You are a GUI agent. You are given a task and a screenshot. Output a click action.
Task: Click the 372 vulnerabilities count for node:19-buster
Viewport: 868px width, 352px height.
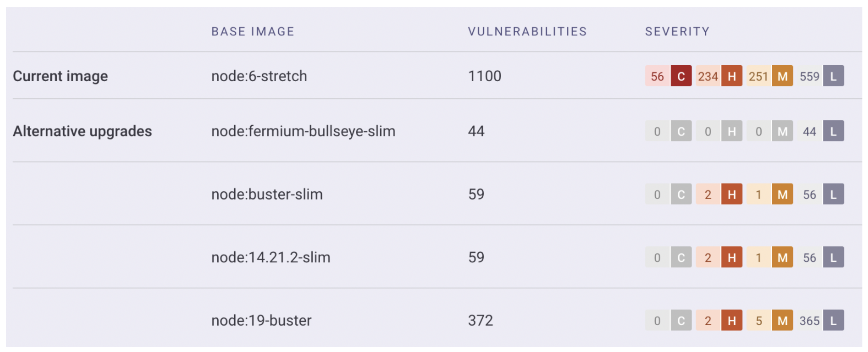(480, 320)
